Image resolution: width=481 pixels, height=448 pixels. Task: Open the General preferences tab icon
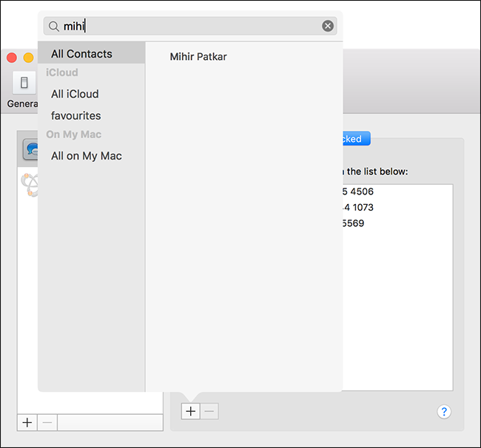24,83
